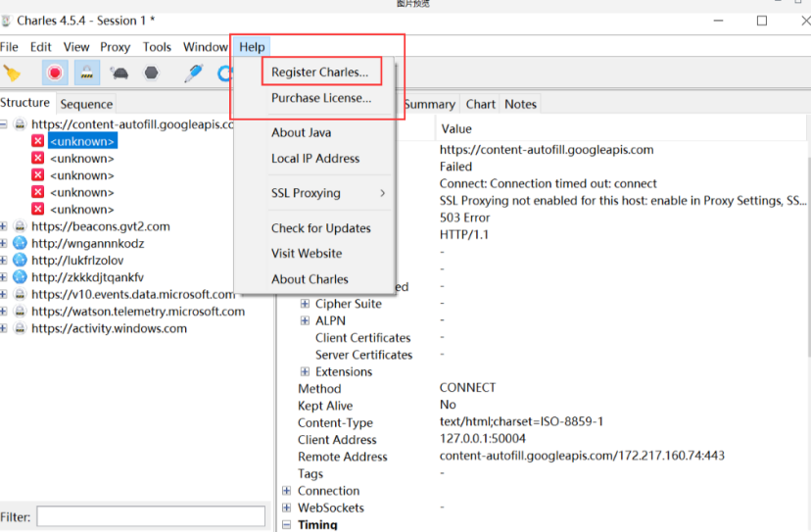Open the Proxy menu
Screen dimensions: 811x532
115,47
